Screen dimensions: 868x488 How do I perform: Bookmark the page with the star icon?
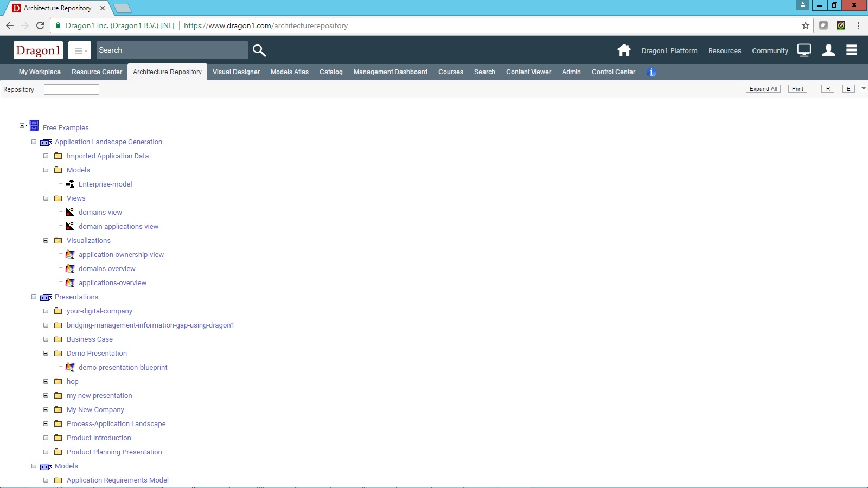[x=806, y=25]
